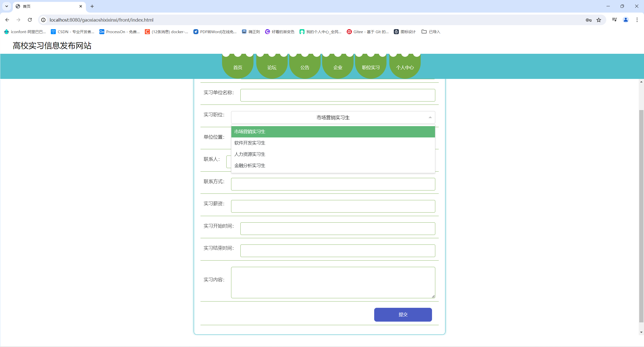Select 软件开发实习生 option
This screenshot has height=347, width=644.
coord(250,143)
